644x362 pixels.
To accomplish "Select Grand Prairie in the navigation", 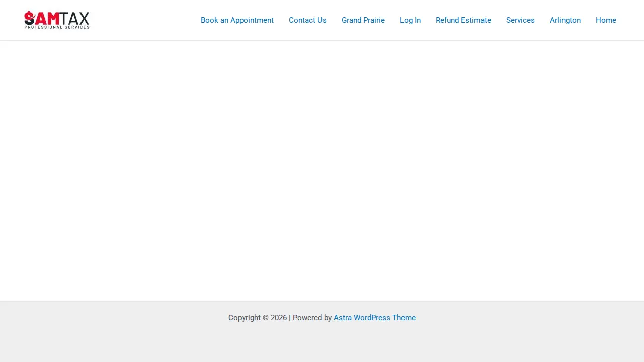I will tap(363, 20).
